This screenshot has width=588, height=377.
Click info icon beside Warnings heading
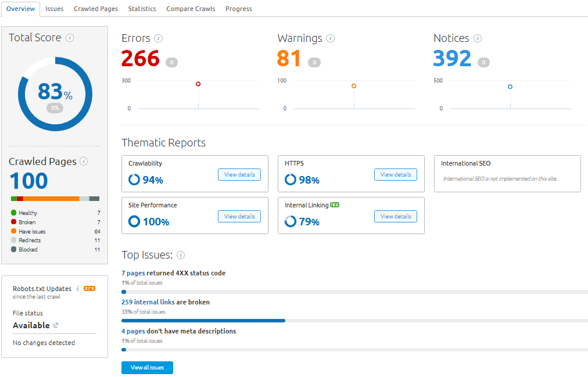pyautogui.click(x=330, y=38)
